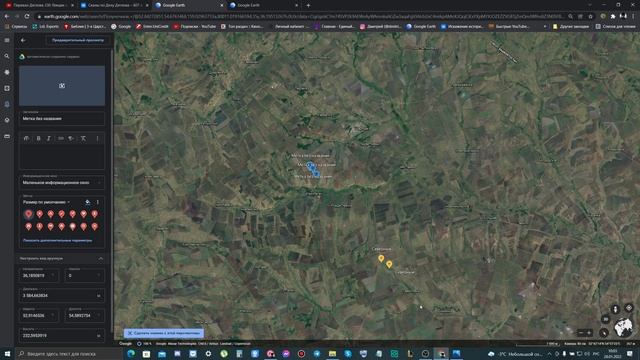Open Voyager ship wheel icon in sidebar
The width and height of the screenshot is (640, 360).
[x=7, y=72]
